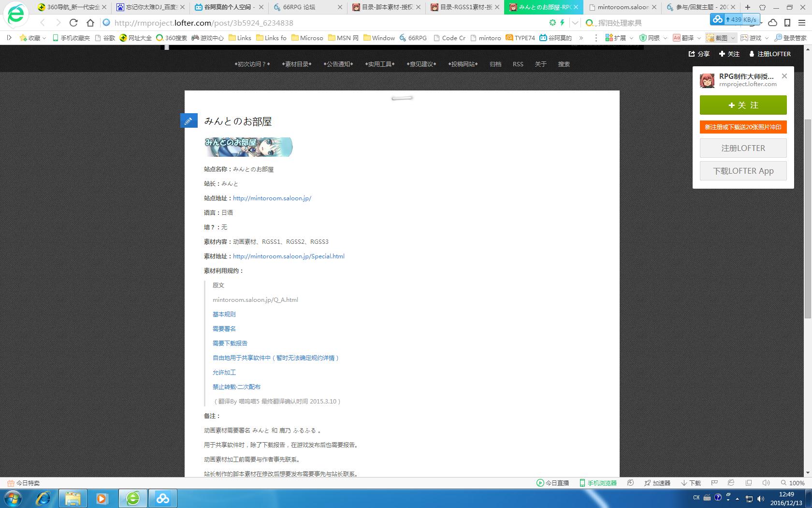Open the ◆投稿网站◆ menu item
Screen dimensions: 812x508
click(463, 64)
